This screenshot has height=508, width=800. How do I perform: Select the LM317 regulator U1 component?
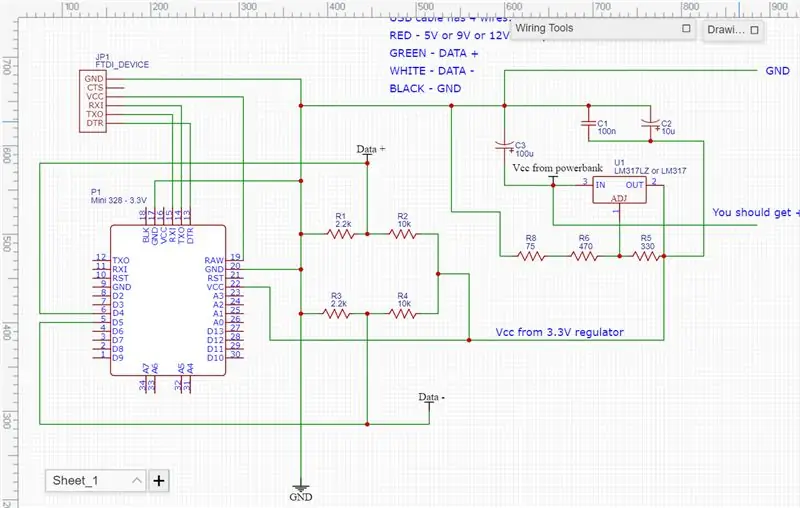(619, 190)
